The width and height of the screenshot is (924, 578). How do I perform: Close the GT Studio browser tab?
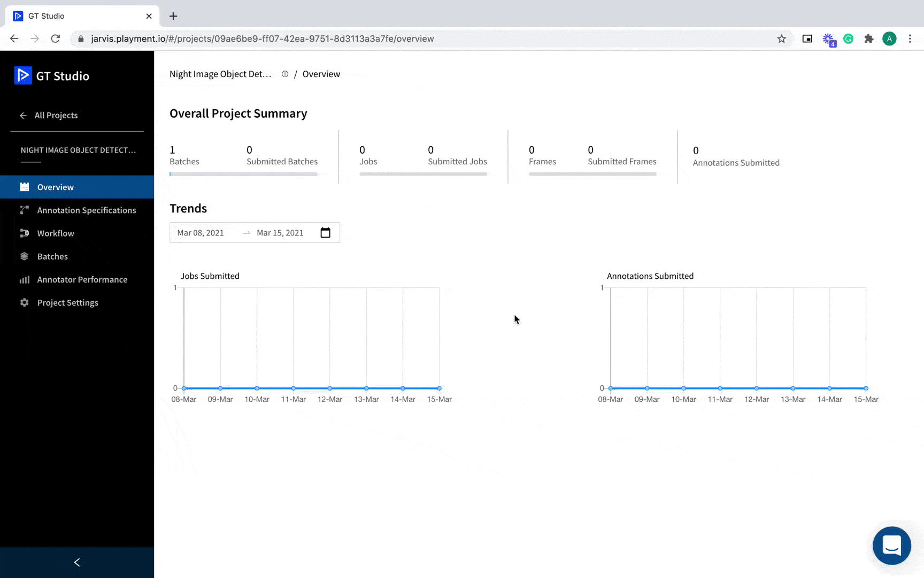[x=149, y=16]
